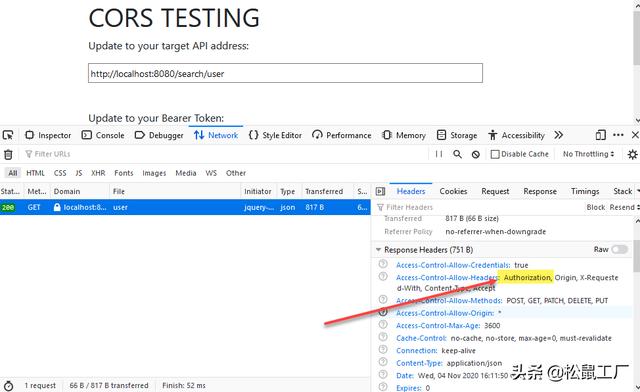Collapse the Response Headers section
Image resolution: width=640 pixels, height=392 pixels.
click(378, 249)
